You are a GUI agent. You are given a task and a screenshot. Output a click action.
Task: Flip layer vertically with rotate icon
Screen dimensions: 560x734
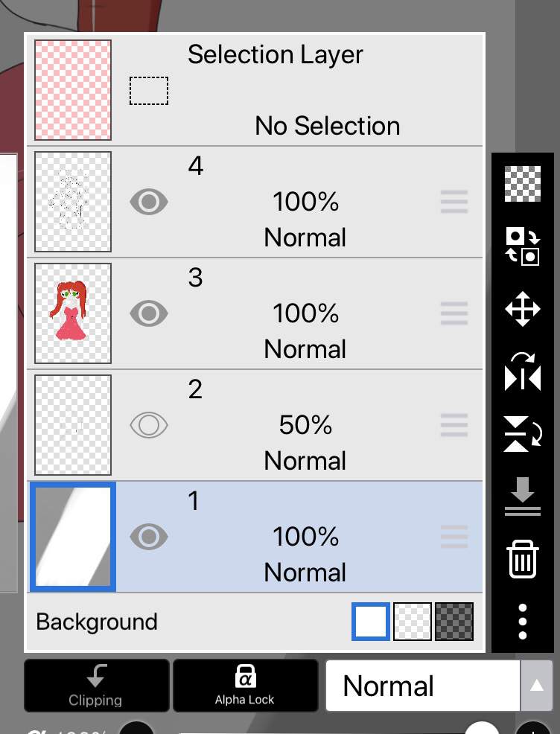523,434
